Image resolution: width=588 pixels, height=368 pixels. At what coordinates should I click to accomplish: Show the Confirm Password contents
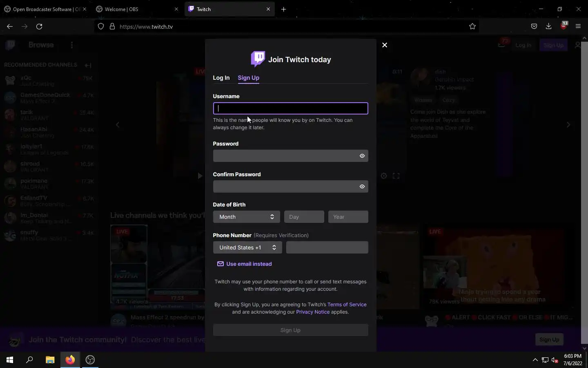362,186
